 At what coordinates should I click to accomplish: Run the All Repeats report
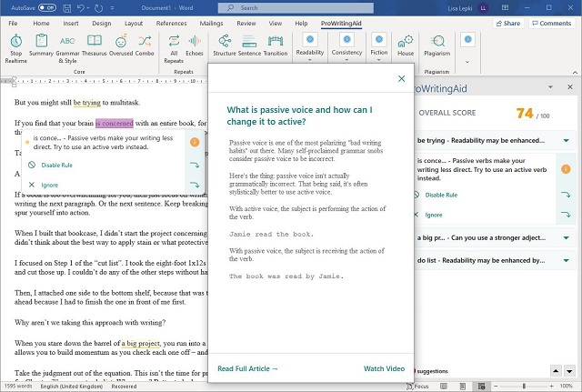174,48
